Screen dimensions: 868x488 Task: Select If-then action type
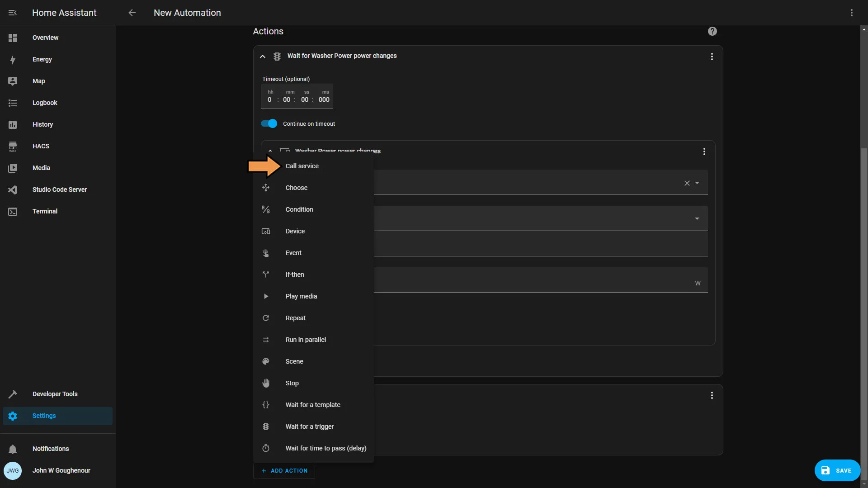(314, 275)
